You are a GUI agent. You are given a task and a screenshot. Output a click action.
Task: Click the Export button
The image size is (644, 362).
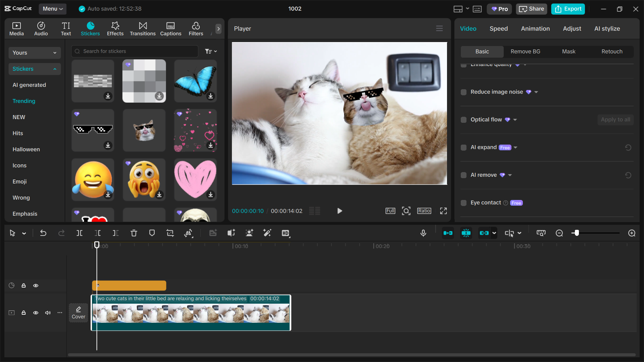568,9
